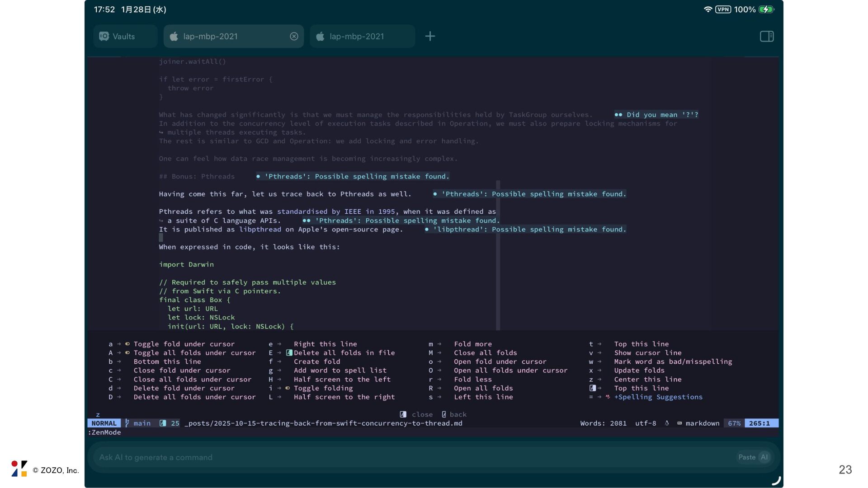Select Toggle fold under cursor entry
The image size is (868, 488).
184,344
